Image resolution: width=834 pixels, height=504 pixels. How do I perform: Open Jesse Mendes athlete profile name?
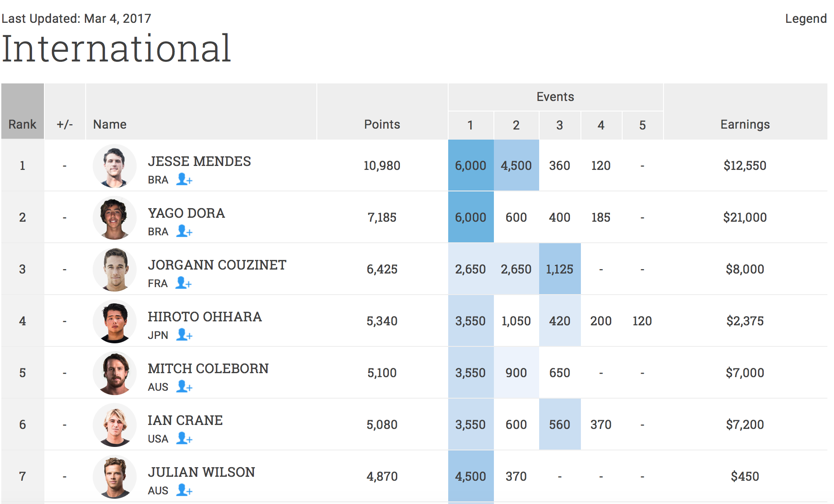click(199, 161)
